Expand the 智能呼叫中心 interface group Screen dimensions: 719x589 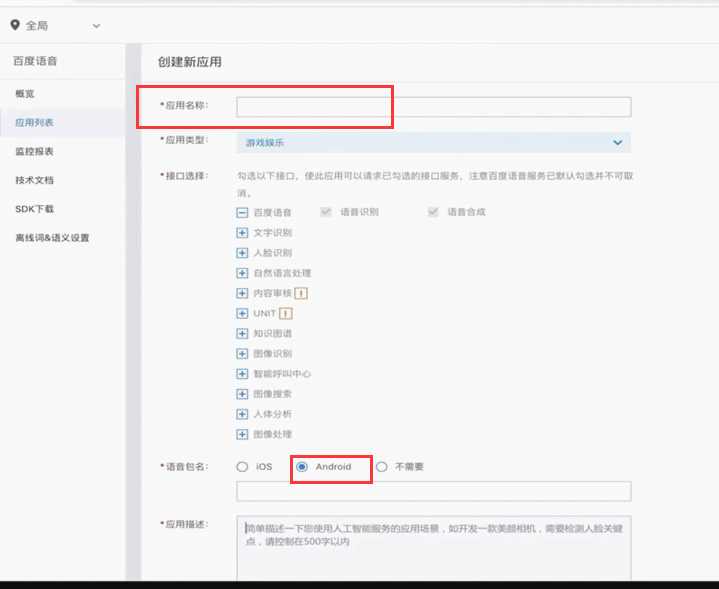242,374
